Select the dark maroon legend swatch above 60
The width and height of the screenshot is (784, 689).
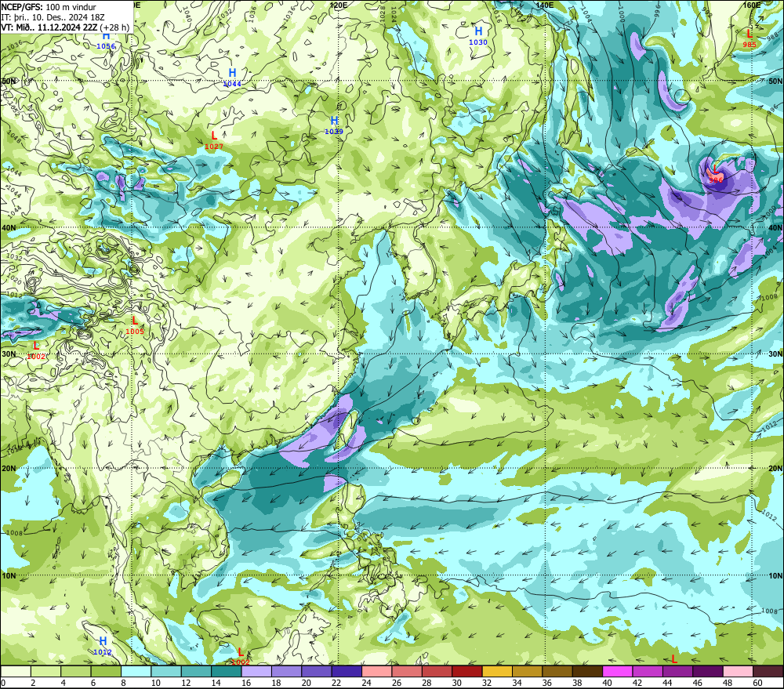pyautogui.click(x=768, y=671)
